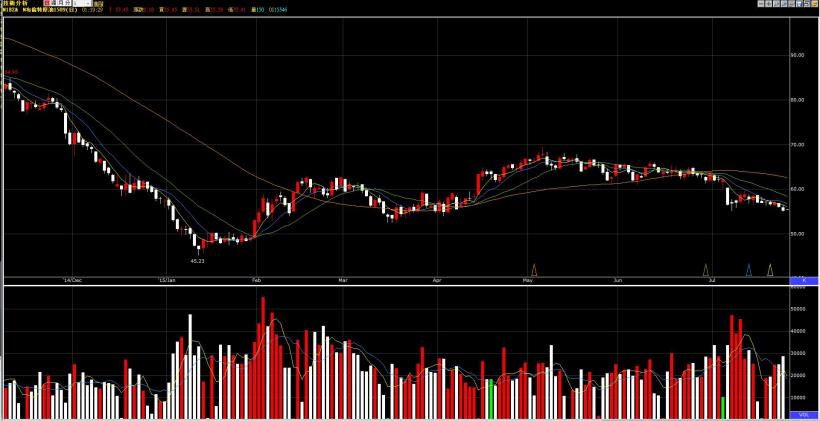The width and height of the screenshot is (820, 421).
Task: Click the Apr date axis label
Action: (437, 280)
